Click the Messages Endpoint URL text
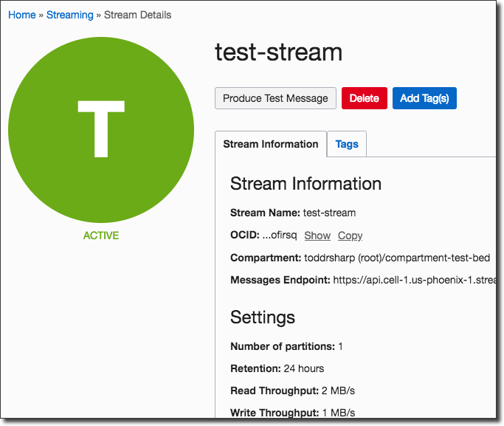The width and height of the screenshot is (504, 426). pos(413,280)
